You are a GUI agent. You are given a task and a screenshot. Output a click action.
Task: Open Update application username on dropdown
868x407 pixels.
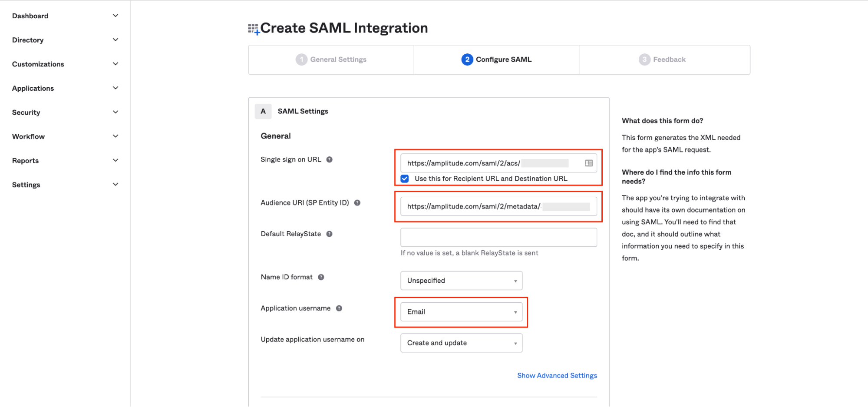(x=461, y=343)
